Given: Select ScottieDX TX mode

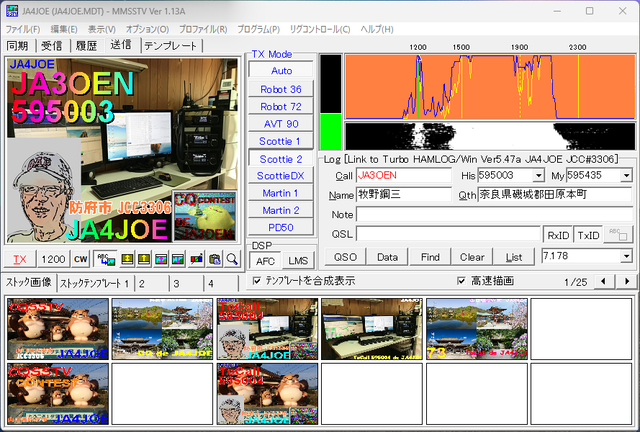Looking at the screenshot, I should [x=281, y=176].
